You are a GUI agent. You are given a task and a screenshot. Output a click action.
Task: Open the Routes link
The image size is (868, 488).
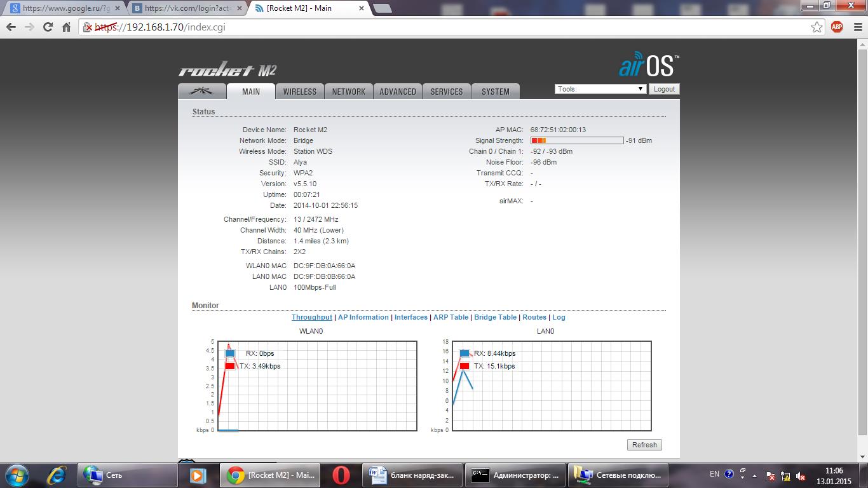534,317
